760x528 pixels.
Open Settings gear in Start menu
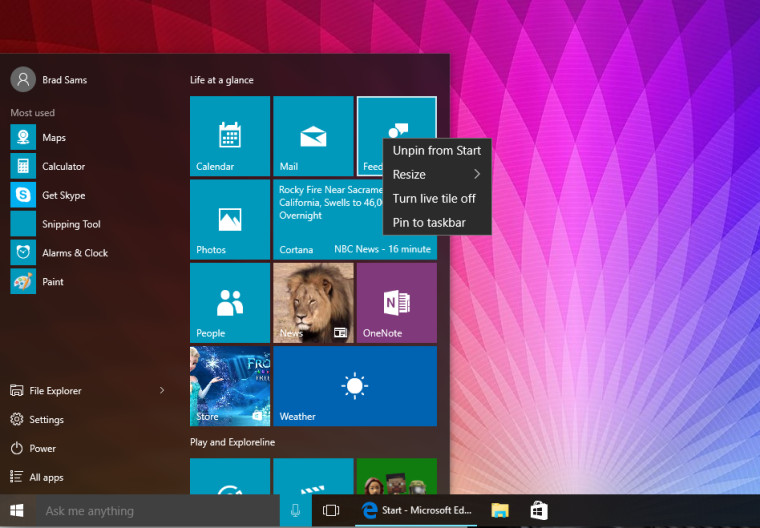(16, 419)
